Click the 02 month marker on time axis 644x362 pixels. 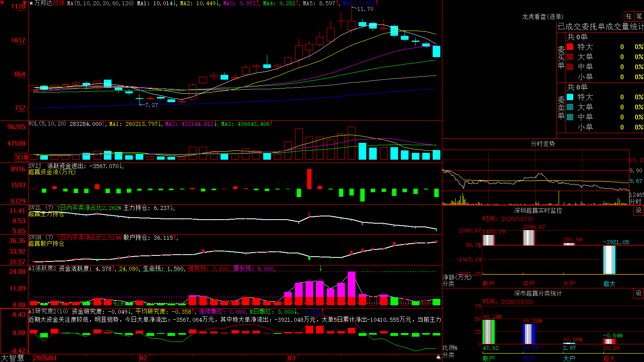coord(143,358)
